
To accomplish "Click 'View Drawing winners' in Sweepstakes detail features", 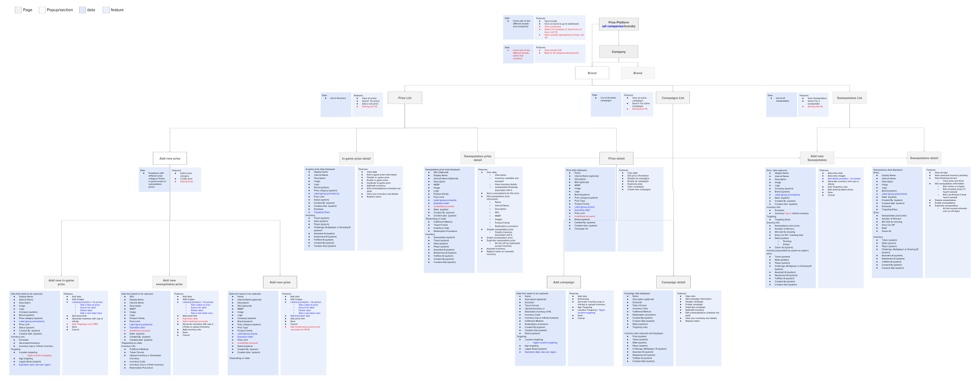I will coord(946,178).
